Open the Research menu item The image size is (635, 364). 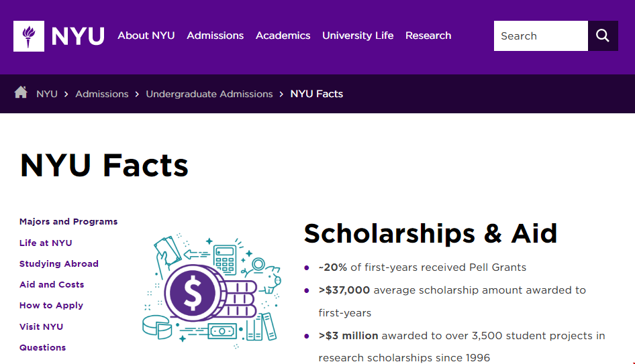coord(428,36)
